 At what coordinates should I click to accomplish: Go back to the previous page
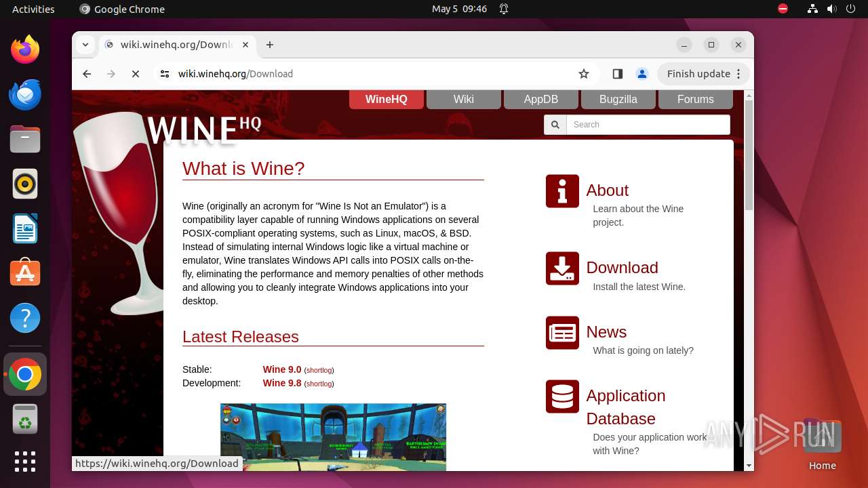coord(87,74)
